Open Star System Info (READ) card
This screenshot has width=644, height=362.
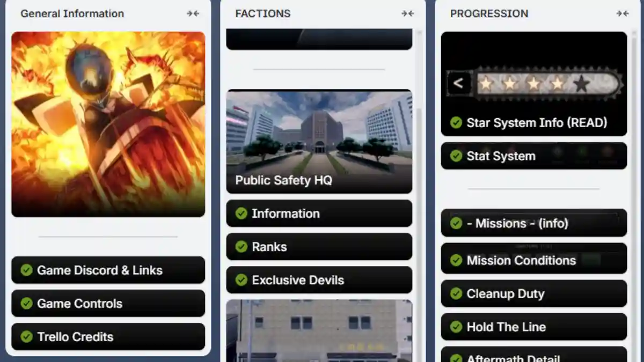coord(534,84)
